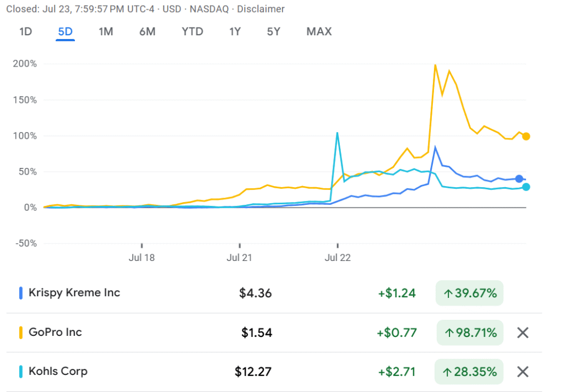
Task: Click the $1.54 GoPro price
Action: (257, 333)
